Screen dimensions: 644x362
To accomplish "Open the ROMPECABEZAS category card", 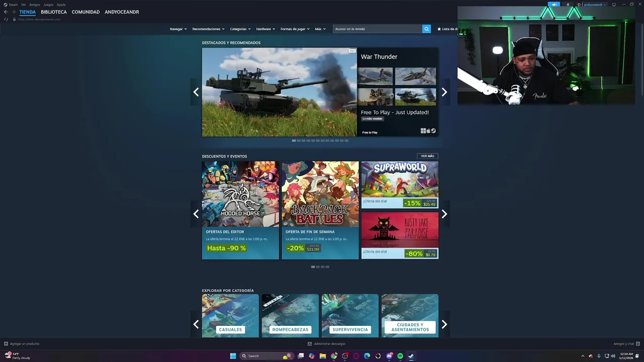I will 290,316.
